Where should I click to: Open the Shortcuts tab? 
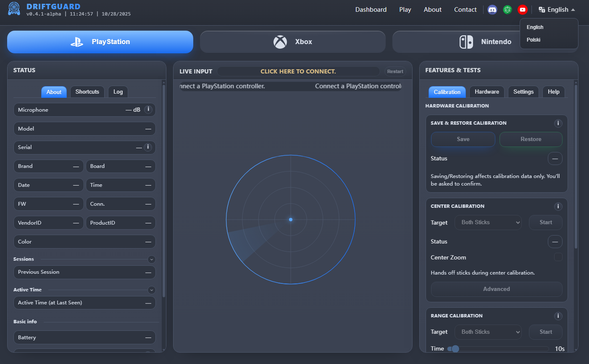[x=87, y=92]
